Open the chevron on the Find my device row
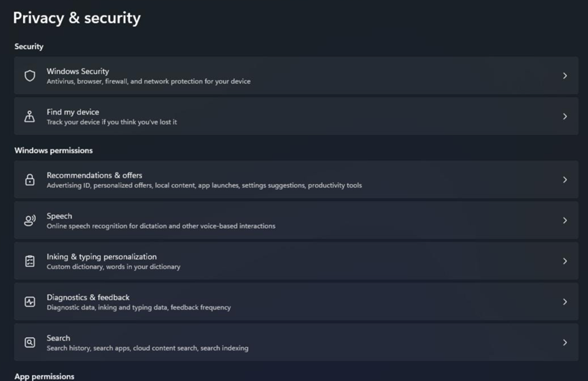This screenshot has height=381, width=588. 565,117
